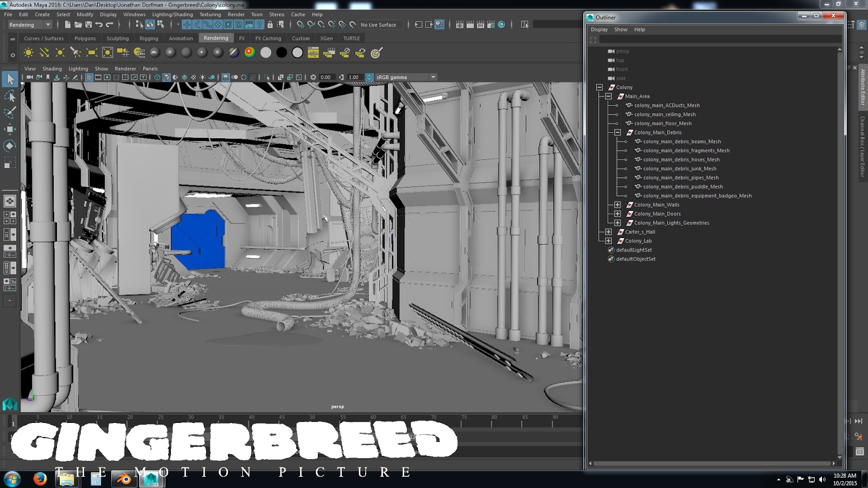
Task: Choose the Paint Selection tool
Action: (10, 113)
